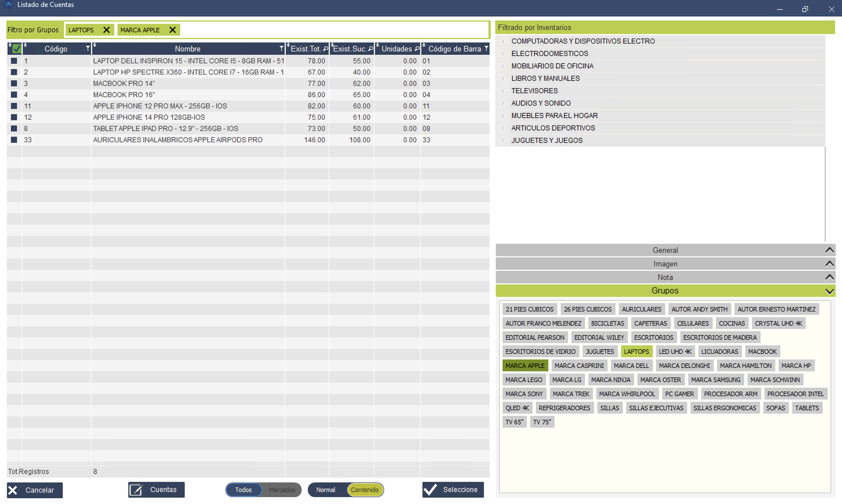Deselect the MARCA APPLE group tag

[525, 366]
